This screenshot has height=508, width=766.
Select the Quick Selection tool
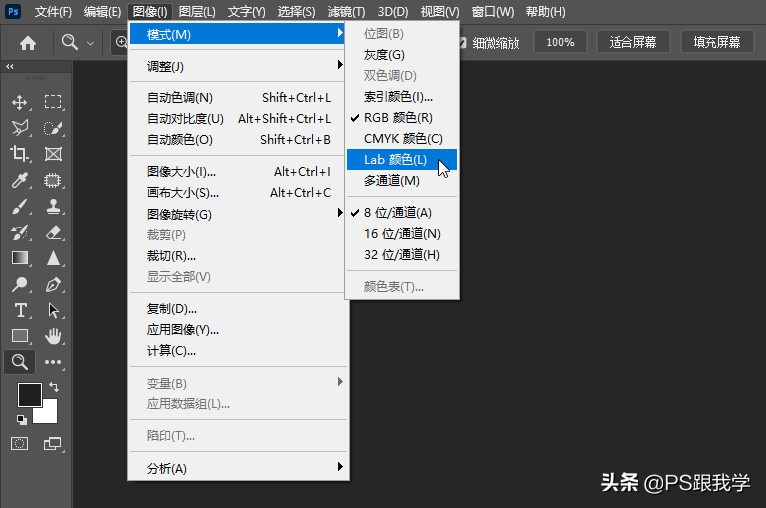[x=53, y=128]
